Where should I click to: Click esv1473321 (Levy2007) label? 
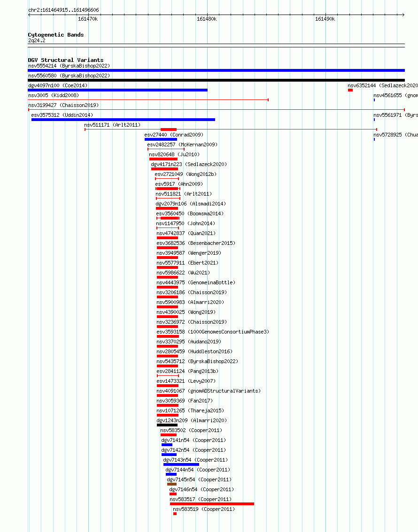186,380
